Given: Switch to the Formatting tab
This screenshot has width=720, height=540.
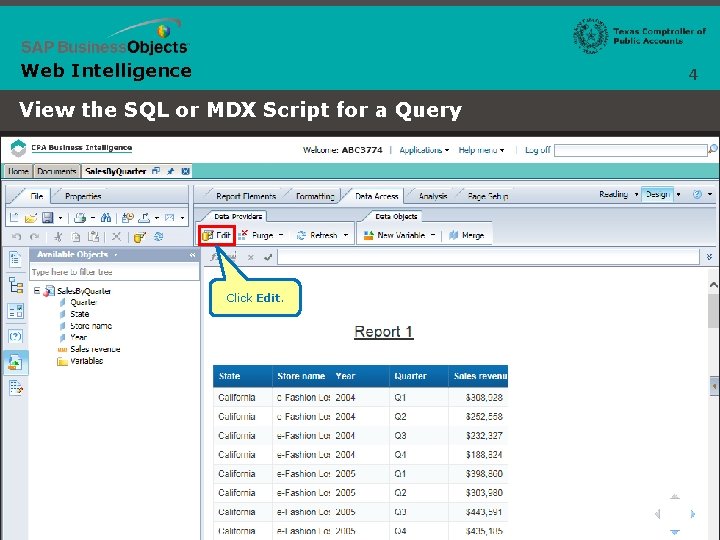Looking at the screenshot, I should tap(315, 196).
